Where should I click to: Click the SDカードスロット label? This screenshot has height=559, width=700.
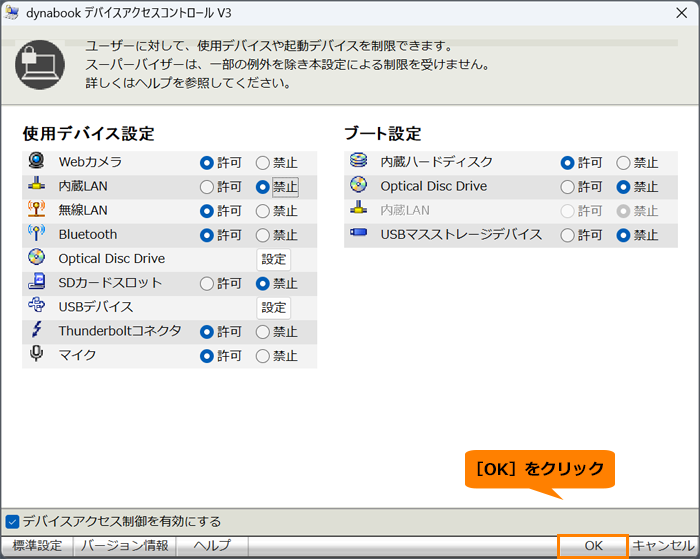click(x=110, y=283)
